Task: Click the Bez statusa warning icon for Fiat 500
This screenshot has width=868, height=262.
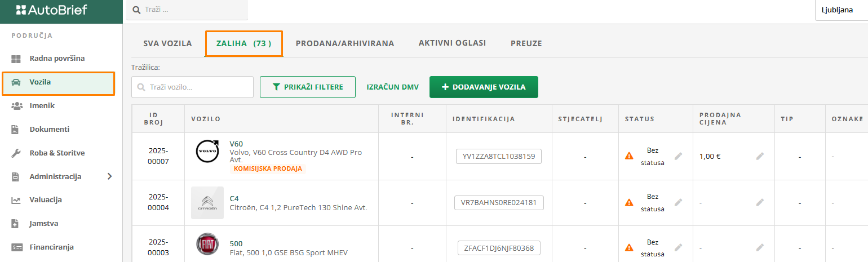Action: pyautogui.click(x=630, y=247)
